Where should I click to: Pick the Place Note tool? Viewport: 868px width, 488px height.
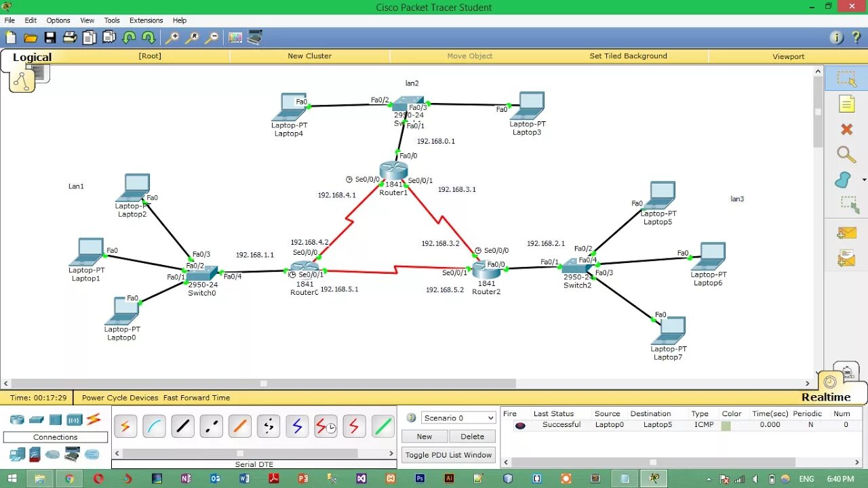pos(846,104)
